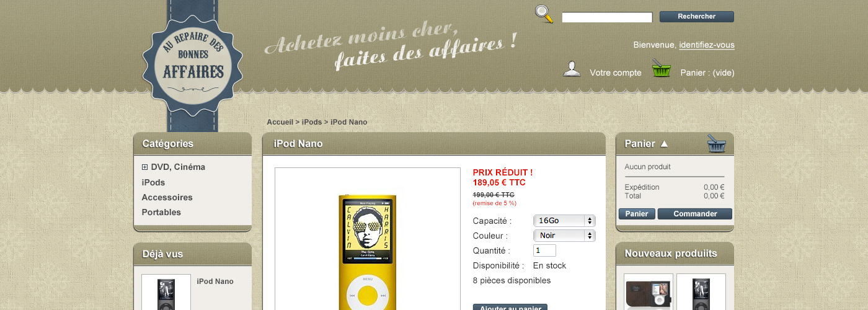Open Portables category
868x310 pixels.
tap(161, 212)
